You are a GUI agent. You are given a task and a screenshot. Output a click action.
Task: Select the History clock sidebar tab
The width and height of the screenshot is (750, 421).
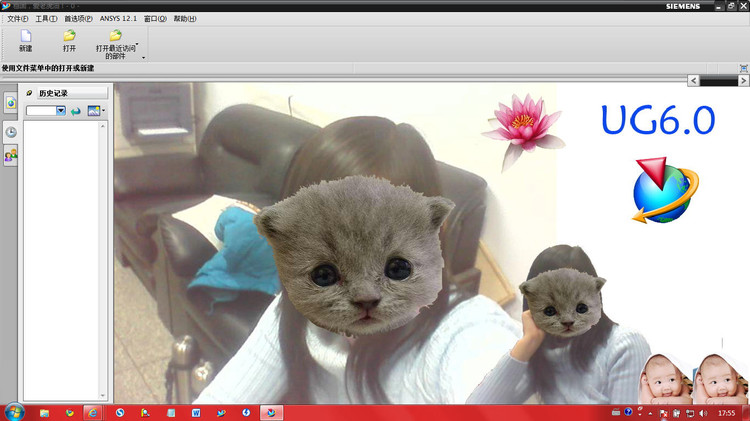coord(10,131)
